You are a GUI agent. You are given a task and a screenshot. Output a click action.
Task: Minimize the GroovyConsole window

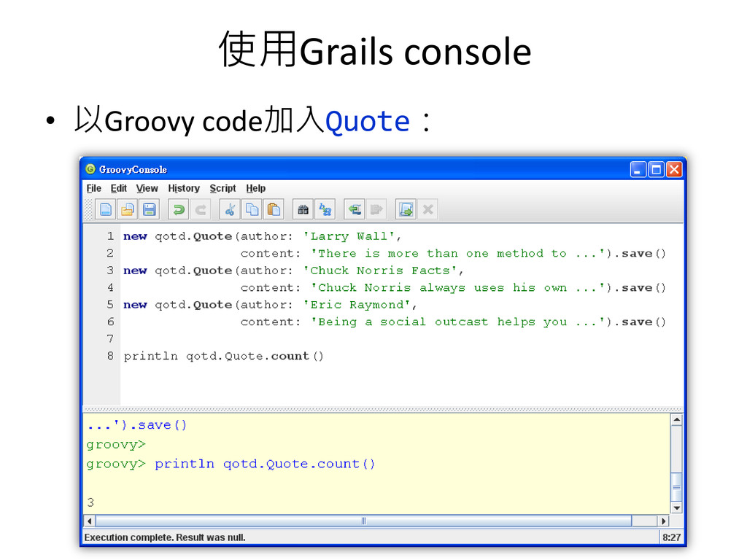638,169
